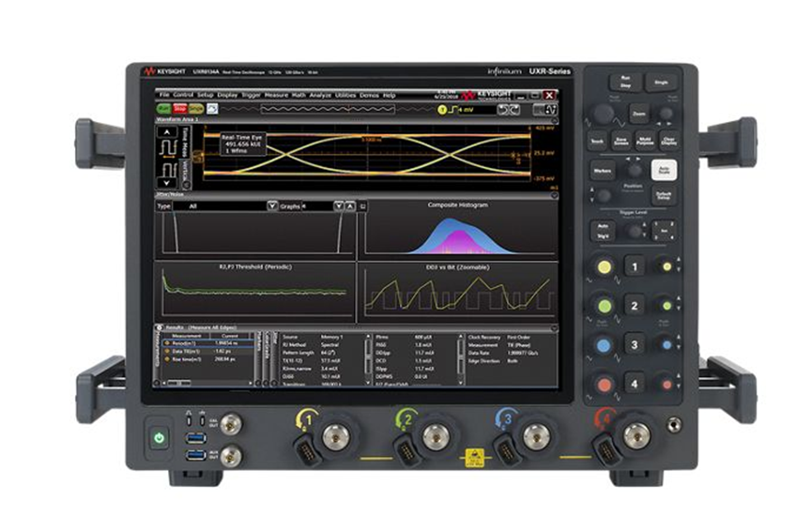Viewport: 812px width, 515px height.
Task: Select the Period(m1) measurement row
Action: click(x=208, y=343)
